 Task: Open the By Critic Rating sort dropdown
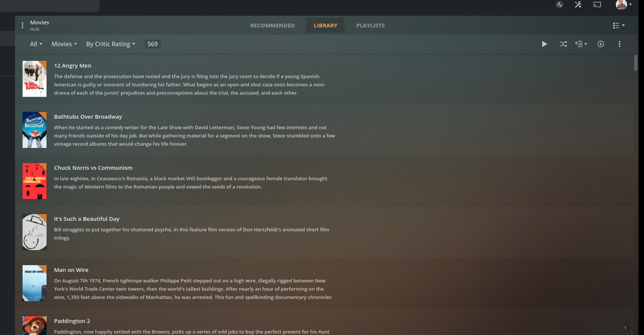coord(110,44)
